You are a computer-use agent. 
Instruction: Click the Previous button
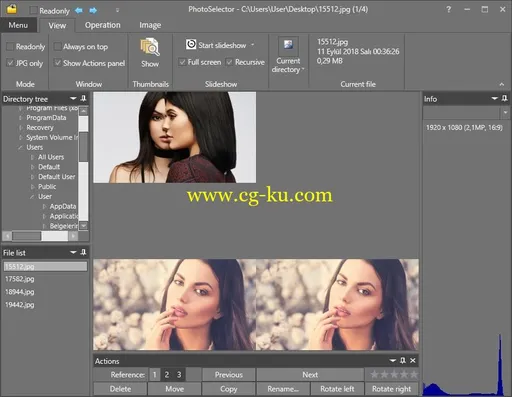tap(229, 375)
